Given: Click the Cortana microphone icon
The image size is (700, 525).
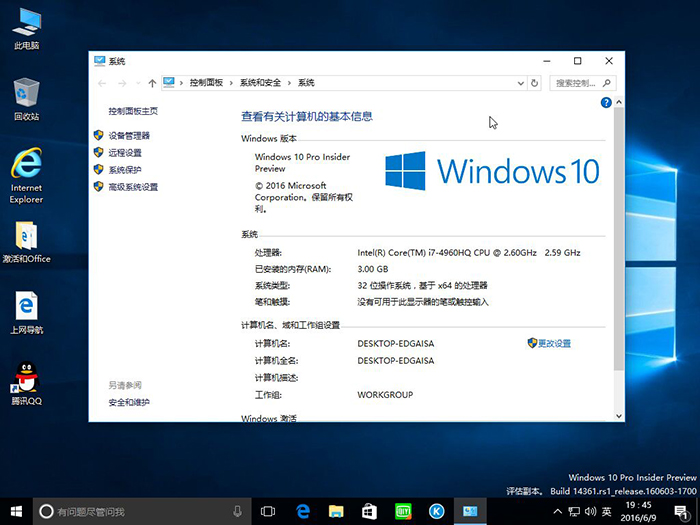Looking at the screenshot, I should point(237,511).
